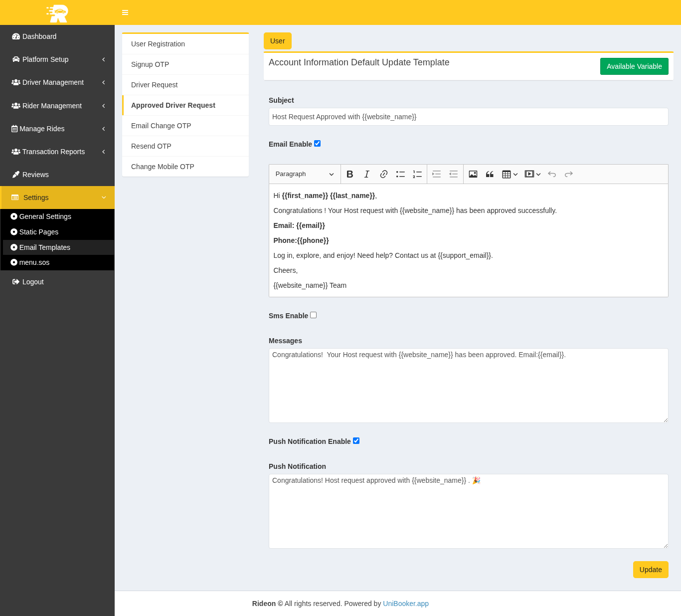The height and width of the screenshot is (616, 681).
Task: Open the Paragraph heading dropdown
Action: [x=304, y=174]
